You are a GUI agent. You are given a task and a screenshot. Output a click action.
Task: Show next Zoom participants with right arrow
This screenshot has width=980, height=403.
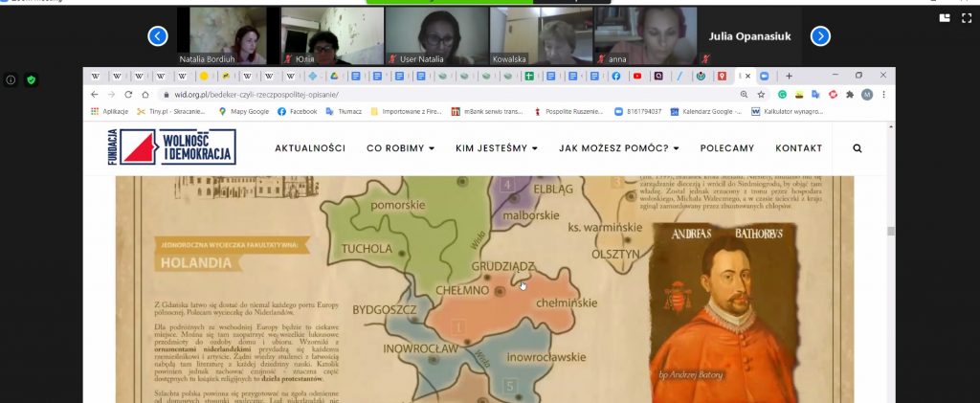tap(820, 36)
